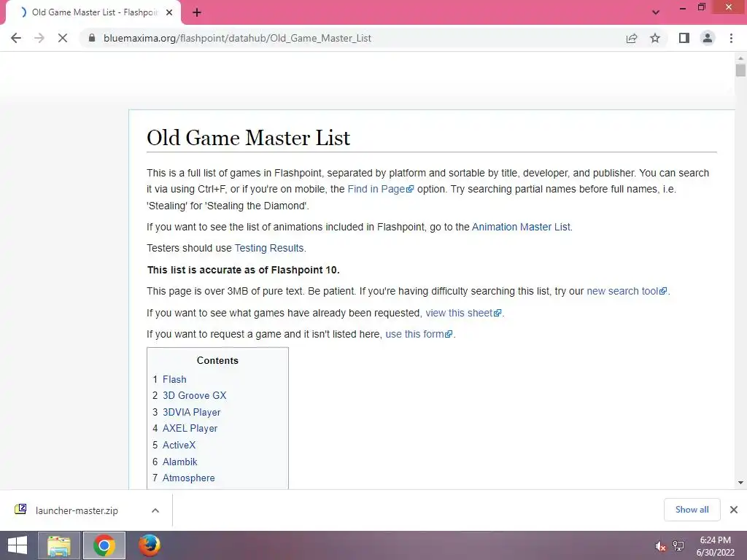Open the network tray icon
Screen dimensions: 747x560
pyautogui.click(x=678, y=546)
